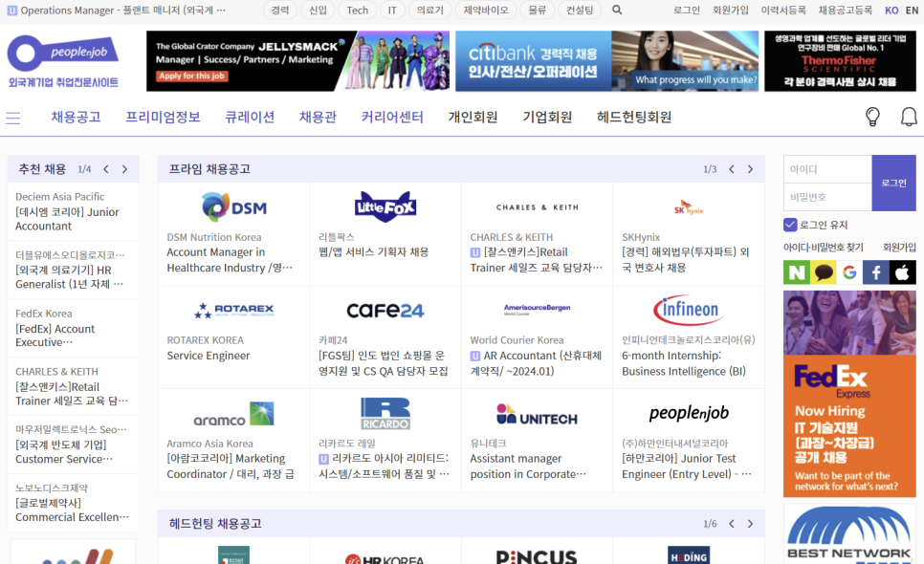Log in with Apple icon

(x=903, y=272)
